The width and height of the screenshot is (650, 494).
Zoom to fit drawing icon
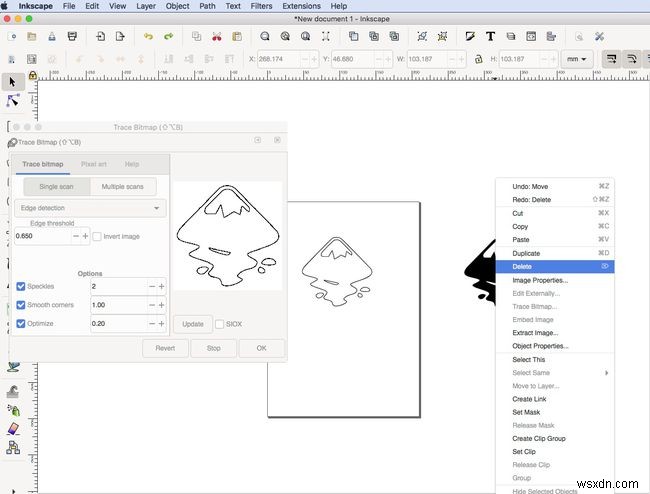(x=285, y=36)
